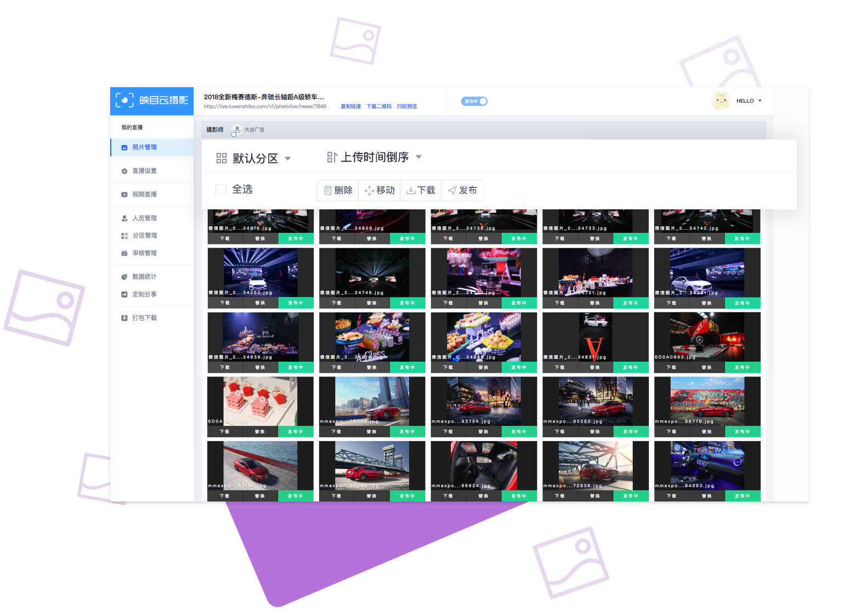Click filename mmexpo...80289.jpg
The image size is (861, 616).
350,486
